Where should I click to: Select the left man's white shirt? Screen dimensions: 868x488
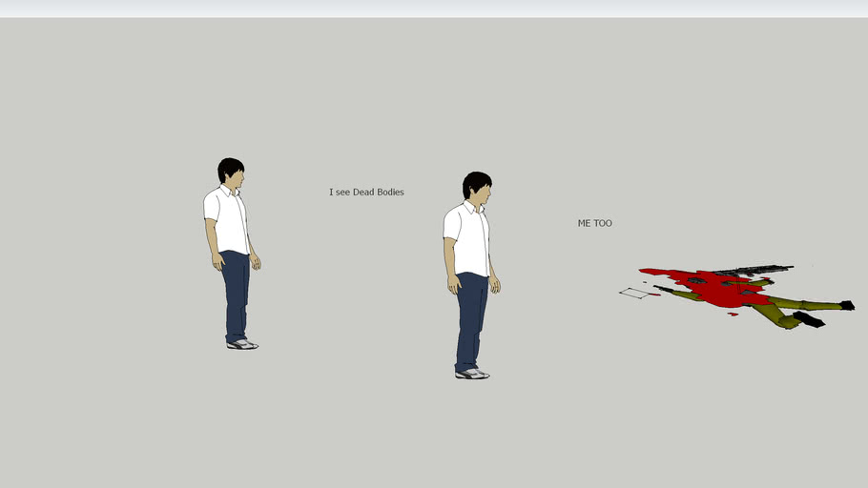pos(227,219)
